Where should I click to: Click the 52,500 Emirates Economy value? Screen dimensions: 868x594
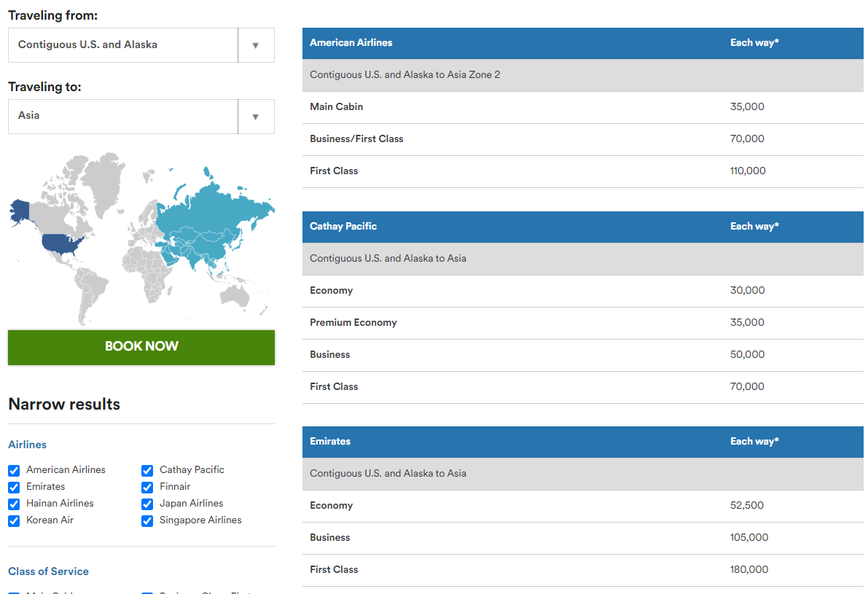point(746,505)
